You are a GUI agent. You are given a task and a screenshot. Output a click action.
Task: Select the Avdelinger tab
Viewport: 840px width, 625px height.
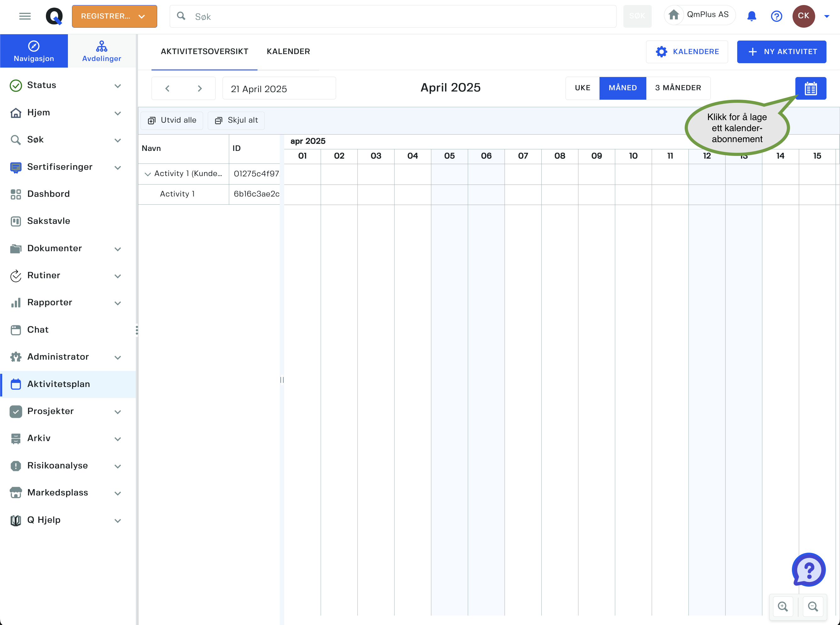pos(102,51)
